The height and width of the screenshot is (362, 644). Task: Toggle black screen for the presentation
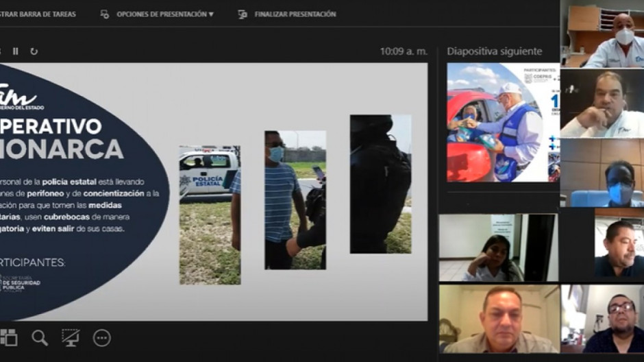[71, 337]
